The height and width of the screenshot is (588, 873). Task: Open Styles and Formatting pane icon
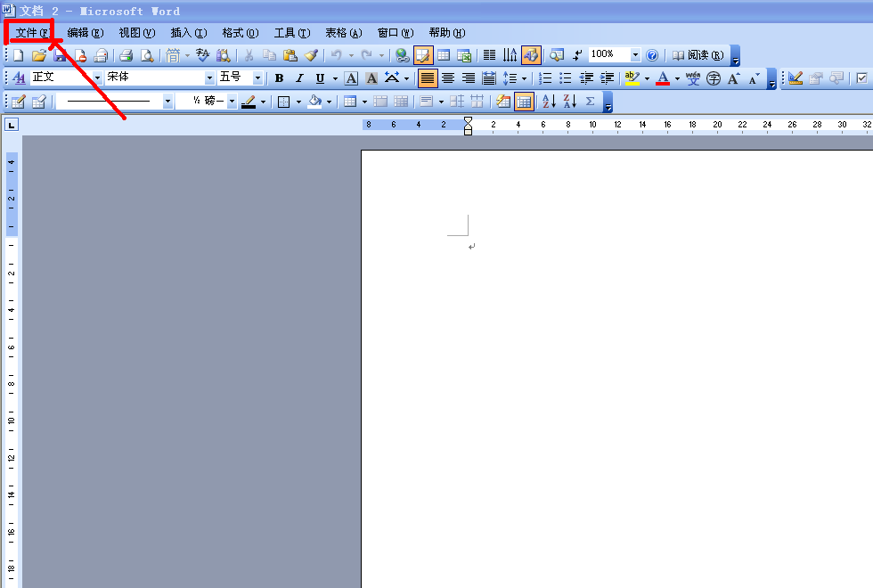tap(19, 78)
